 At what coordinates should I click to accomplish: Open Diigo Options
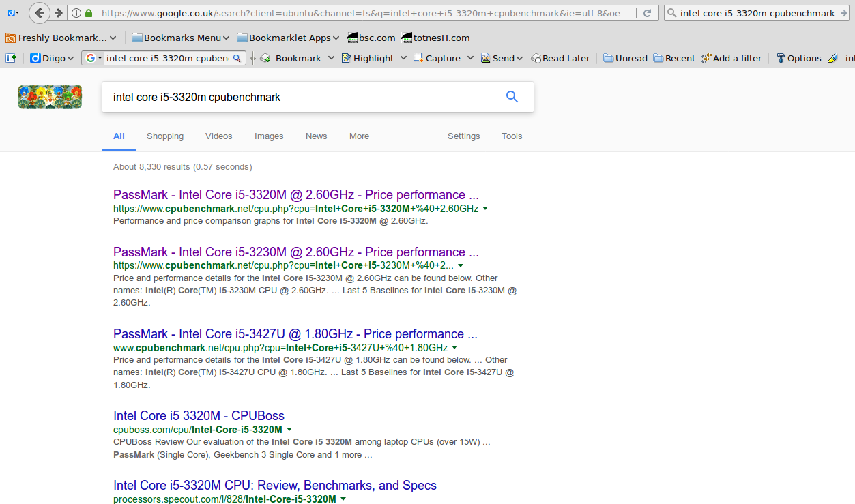point(799,58)
